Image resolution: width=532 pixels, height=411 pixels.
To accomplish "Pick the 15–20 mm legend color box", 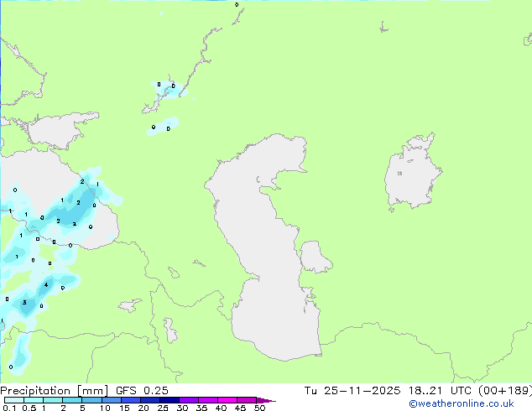I will [131, 400].
